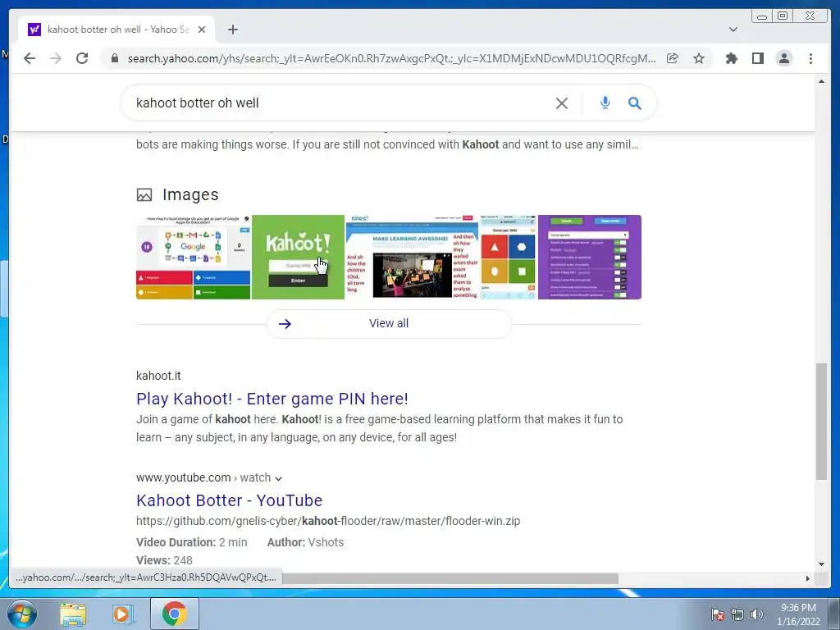The height and width of the screenshot is (630, 840).
Task: Click the vertical scrollbar thumb
Action: pos(821,422)
